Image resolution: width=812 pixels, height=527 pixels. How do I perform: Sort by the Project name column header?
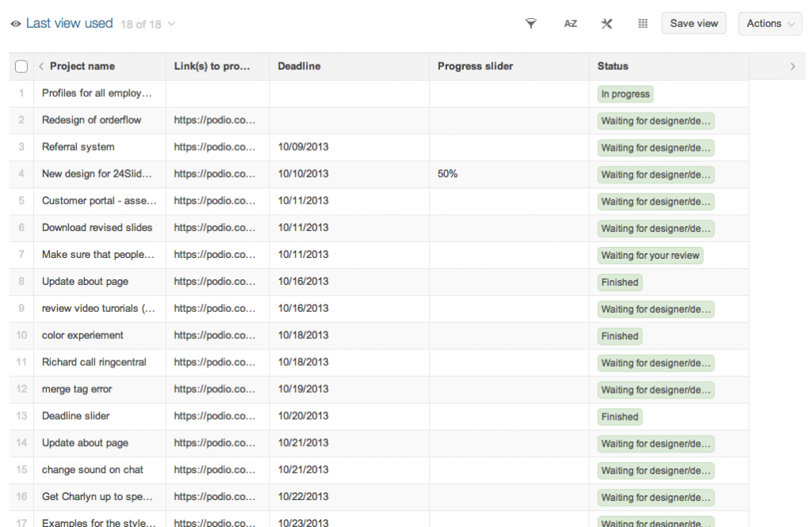82,67
